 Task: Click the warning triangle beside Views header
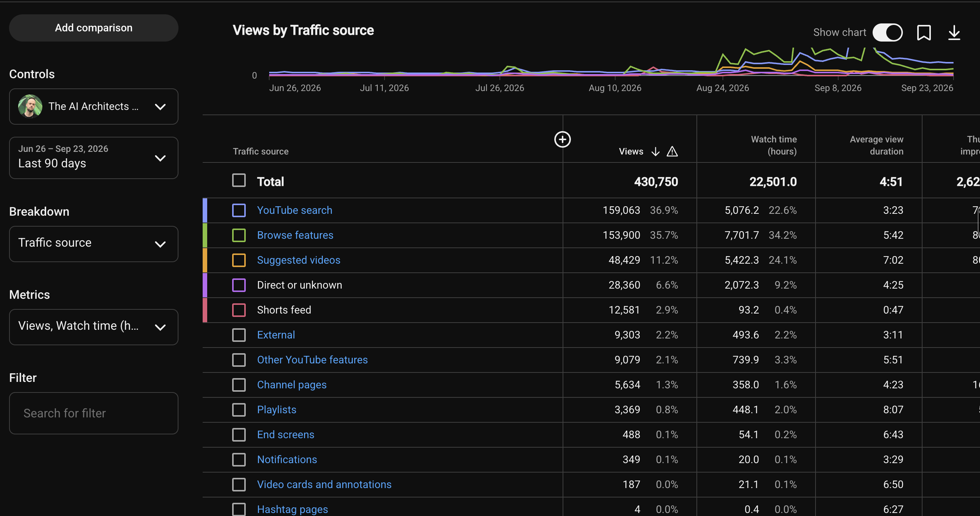tap(672, 151)
